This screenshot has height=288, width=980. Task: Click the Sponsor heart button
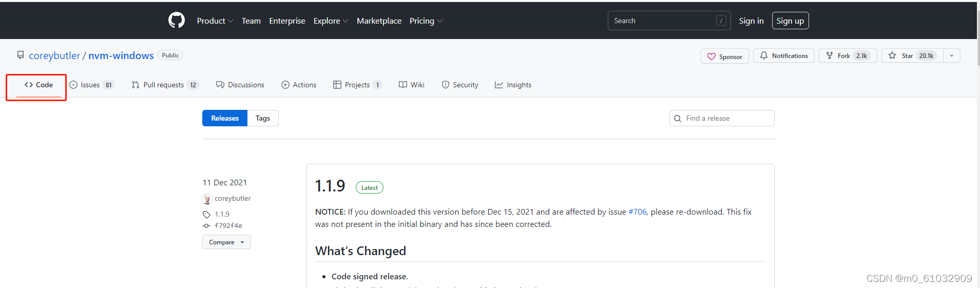pyautogui.click(x=724, y=56)
